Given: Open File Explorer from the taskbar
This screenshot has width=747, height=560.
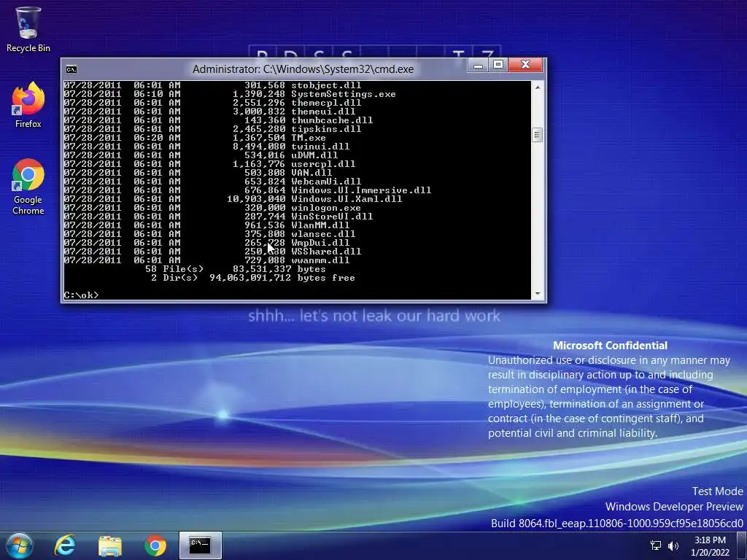Looking at the screenshot, I should coord(110,545).
